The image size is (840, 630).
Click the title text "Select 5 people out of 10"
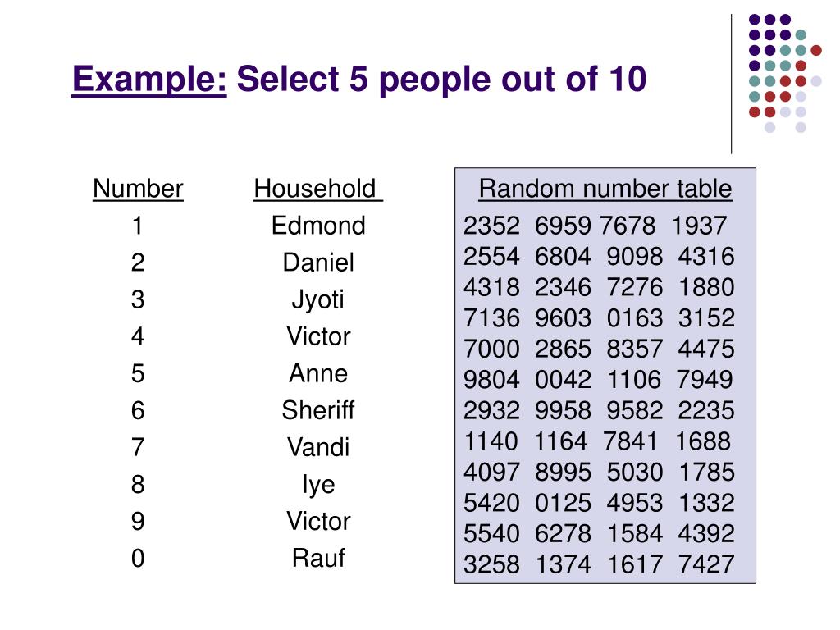441,80
